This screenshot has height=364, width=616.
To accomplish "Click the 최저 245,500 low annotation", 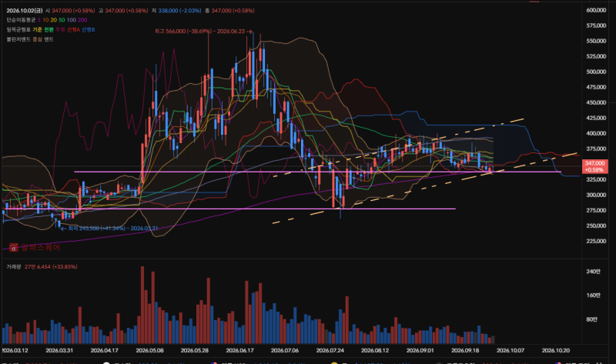I will [x=109, y=228].
